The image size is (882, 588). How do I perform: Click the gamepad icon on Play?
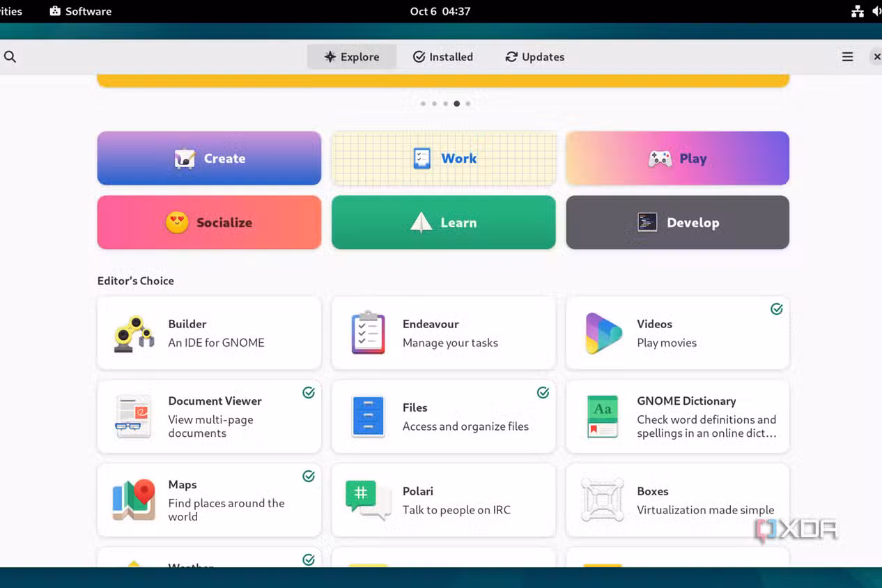pyautogui.click(x=660, y=159)
